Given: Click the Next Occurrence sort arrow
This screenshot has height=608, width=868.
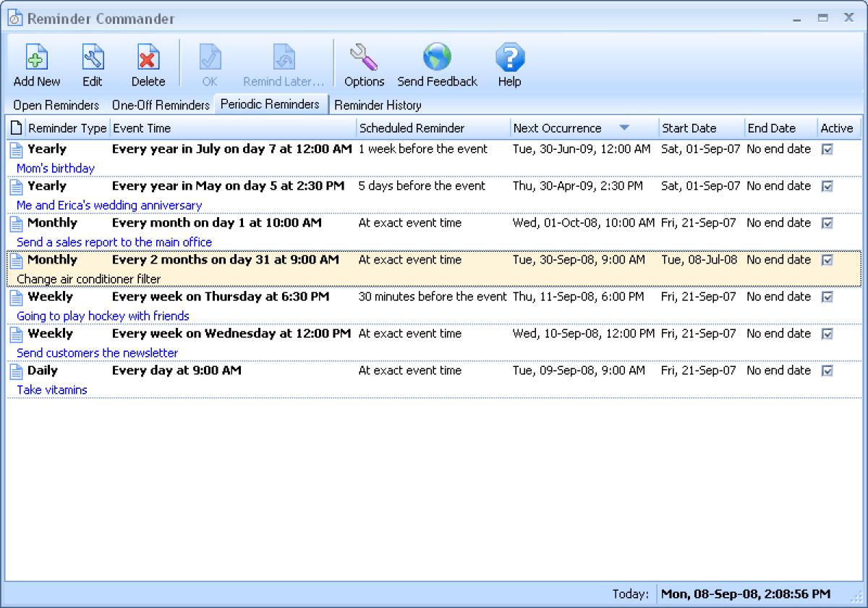Looking at the screenshot, I should coord(624,127).
